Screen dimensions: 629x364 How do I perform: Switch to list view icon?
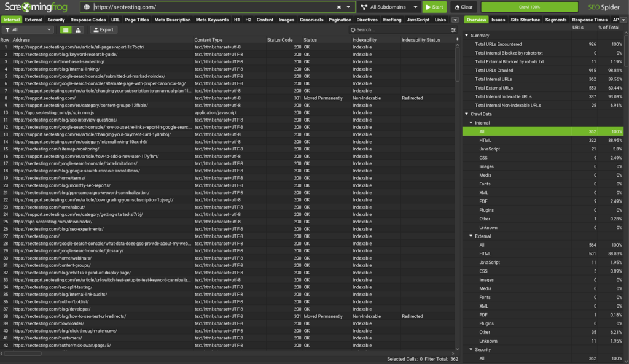pyautogui.click(x=66, y=29)
